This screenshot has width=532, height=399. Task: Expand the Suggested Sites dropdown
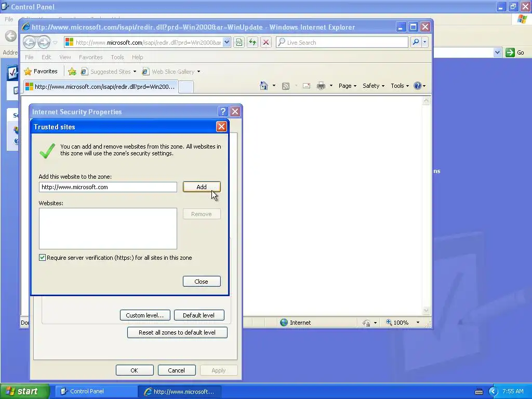[135, 72]
